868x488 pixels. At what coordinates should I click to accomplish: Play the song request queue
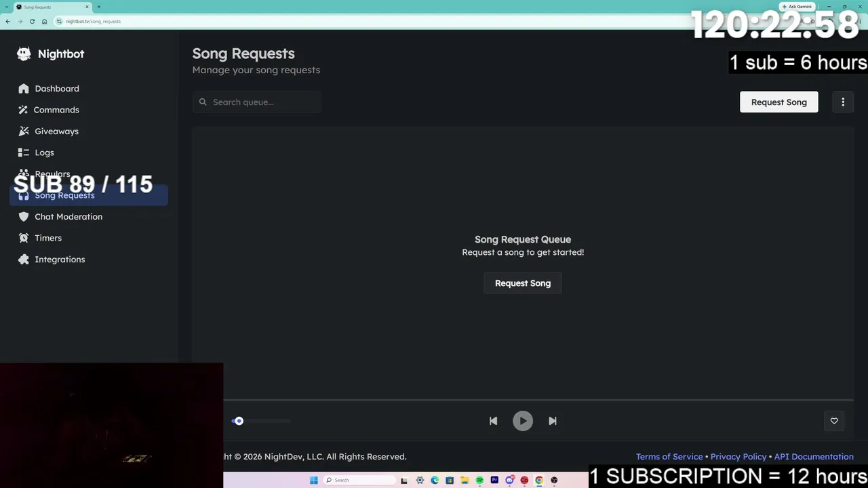(x=523, y=421)
